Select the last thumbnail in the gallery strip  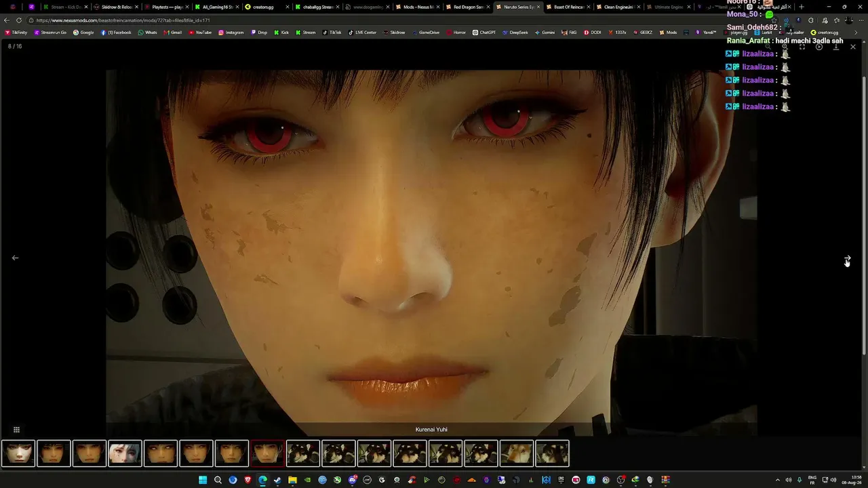coord(552,453)
